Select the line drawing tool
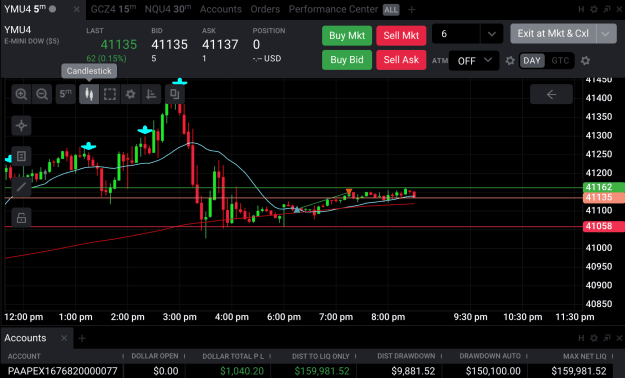625x378 pixels. tap(21, 187)
